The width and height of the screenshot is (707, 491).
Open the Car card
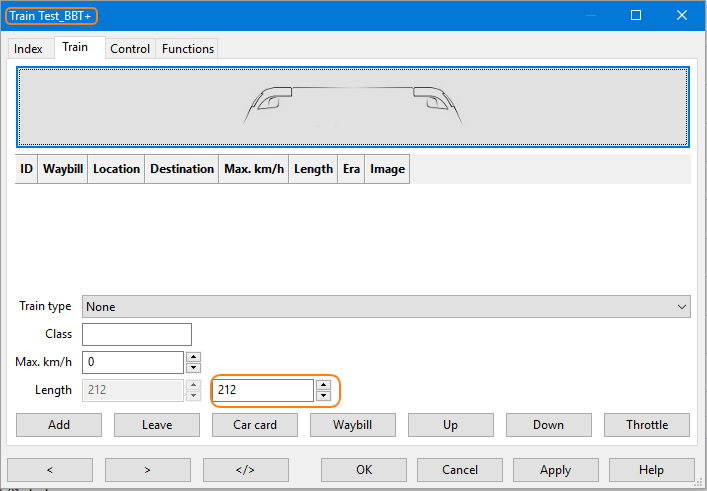point(255,425)
